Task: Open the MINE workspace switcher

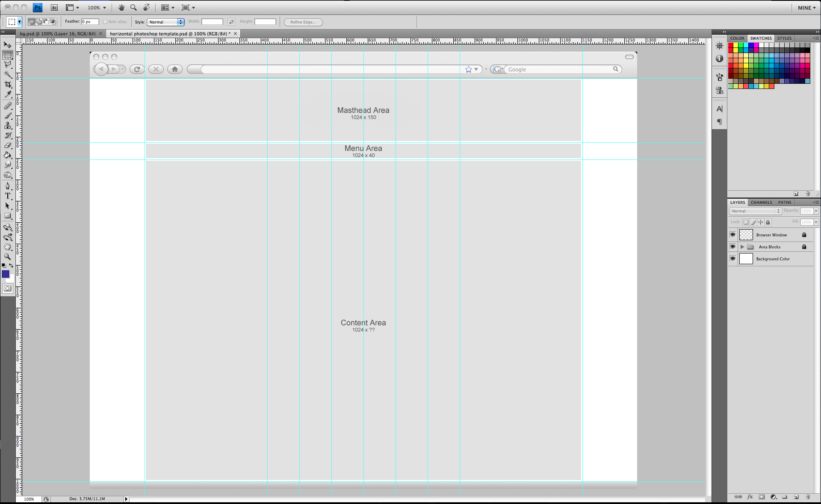Action: tap(806, 8)
